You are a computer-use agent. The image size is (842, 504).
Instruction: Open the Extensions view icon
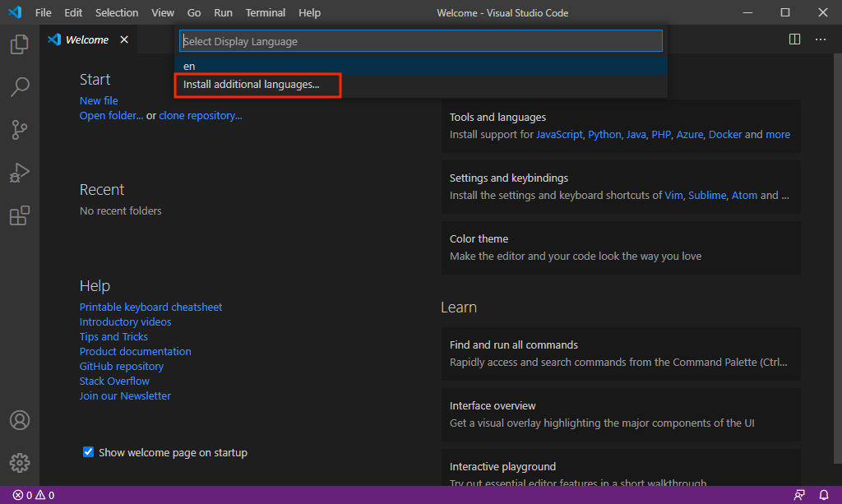pyautogui.click(x=20, y=215)
